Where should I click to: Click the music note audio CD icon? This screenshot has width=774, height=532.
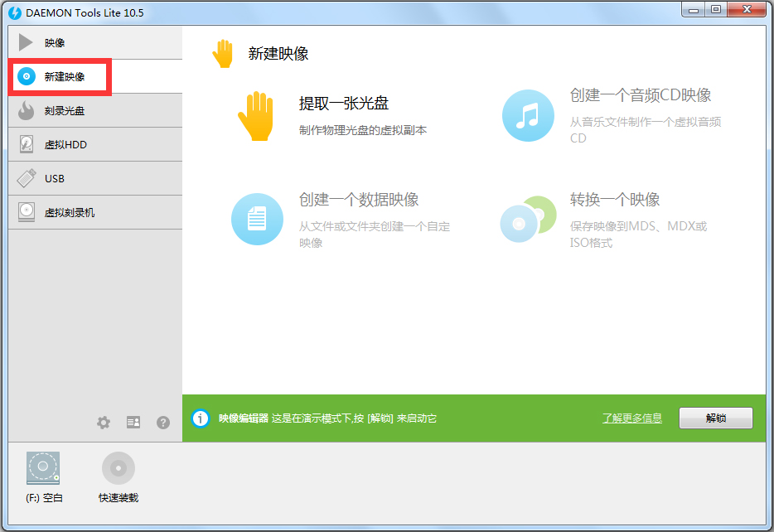(x=528, y=115)
